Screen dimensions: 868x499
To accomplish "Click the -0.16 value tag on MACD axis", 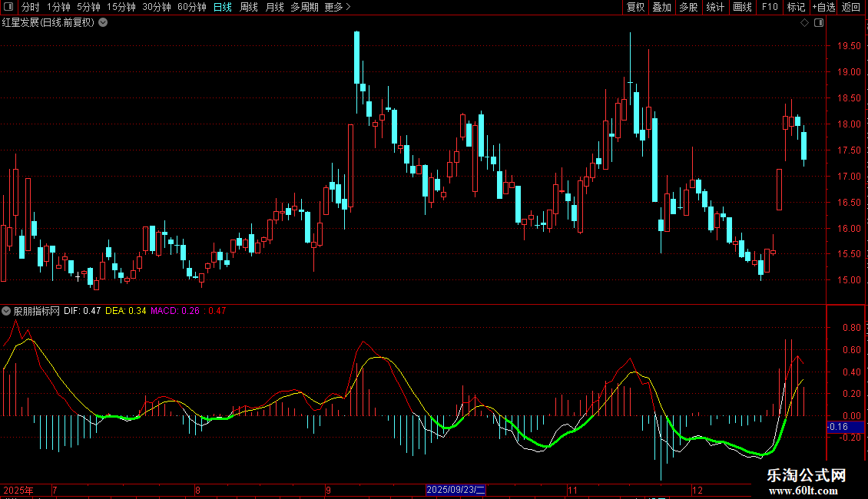I will point(845,427).
